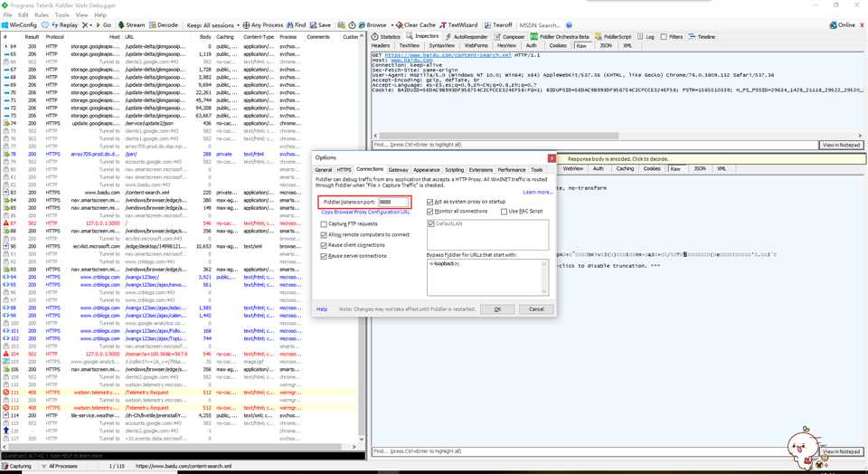Screen dimensions: 868x474
Task: Click the Fiddler listens on port field
Action: tap(393, 202)
